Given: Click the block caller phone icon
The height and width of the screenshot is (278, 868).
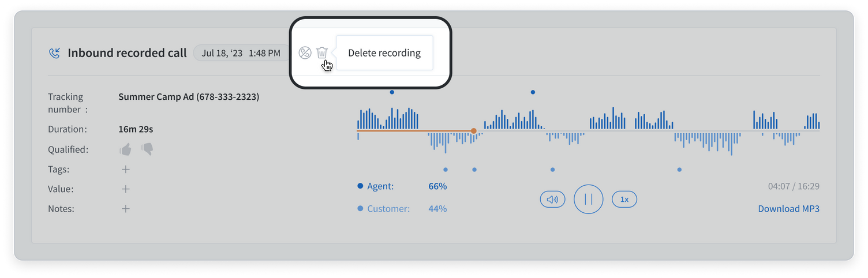Looking at the screenshot, I should [x=305, y=52].
